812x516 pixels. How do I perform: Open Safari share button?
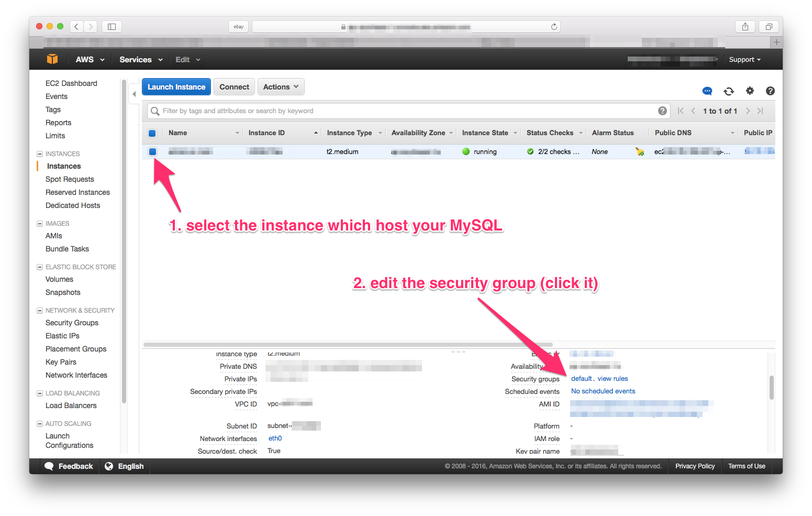tap(745, 26)
